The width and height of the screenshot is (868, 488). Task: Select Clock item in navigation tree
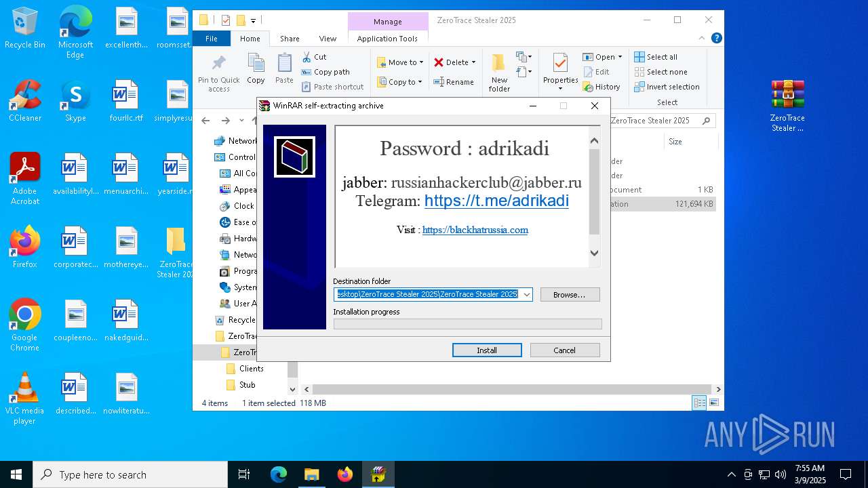(x=243, y=206)
